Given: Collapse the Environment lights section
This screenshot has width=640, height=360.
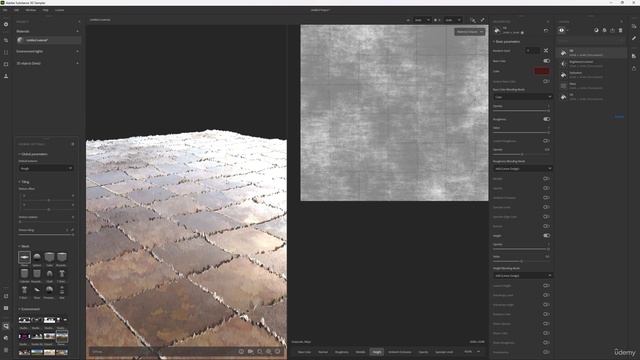Looking at the screenshot, I should pyautogui.click(x=78, y=51).
